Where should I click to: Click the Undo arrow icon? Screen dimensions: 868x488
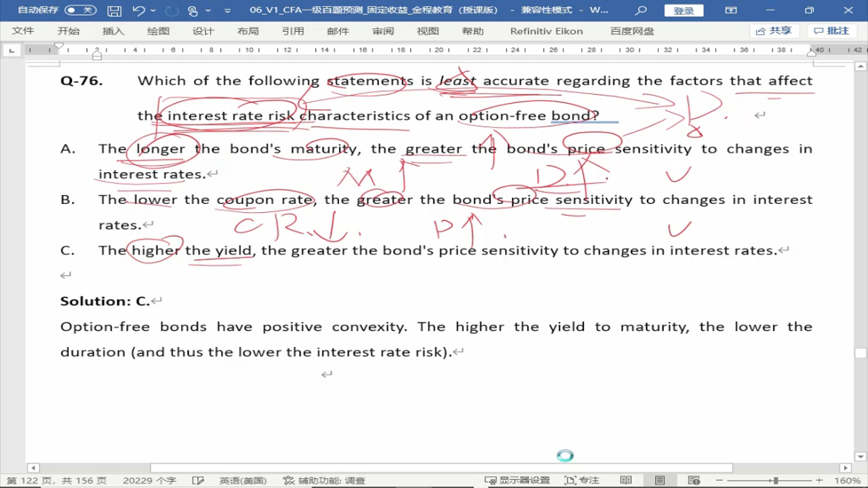[139, 10]
